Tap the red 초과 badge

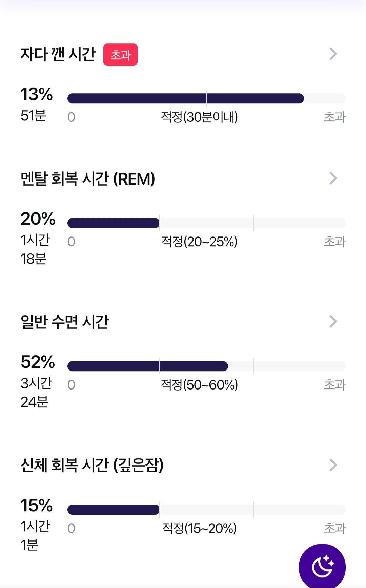click(120, 55)
